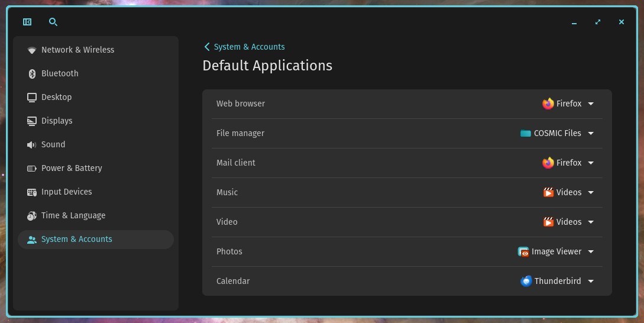Open the Photos Image Viewer dropdown
Viewport: 644px width, 323px height.
(x=556, y=252)
